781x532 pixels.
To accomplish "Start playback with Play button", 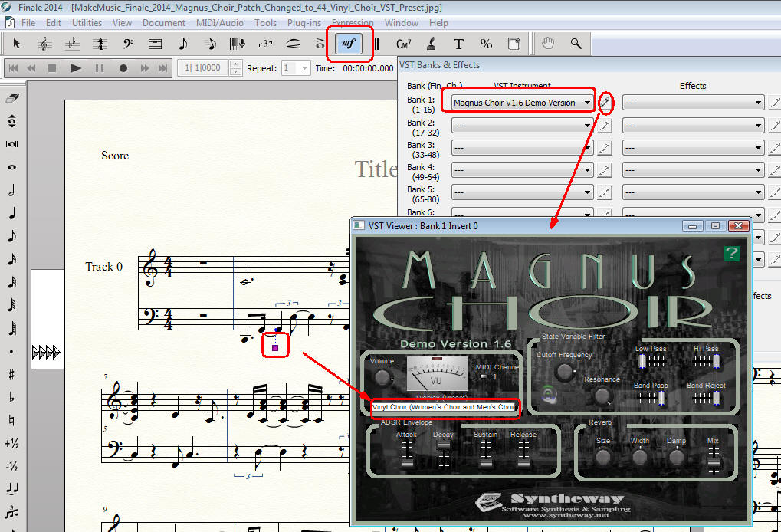I will pyautogui.click(x=75, y=67).
